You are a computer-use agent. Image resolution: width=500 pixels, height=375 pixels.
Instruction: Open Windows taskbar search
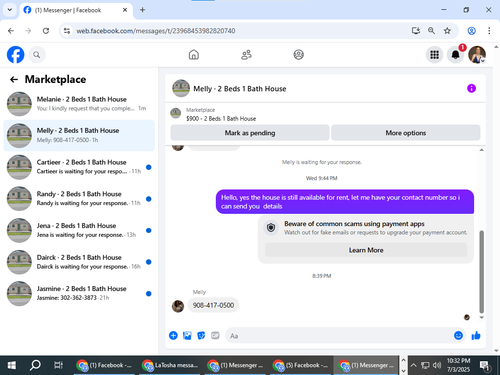click(35, 365)
